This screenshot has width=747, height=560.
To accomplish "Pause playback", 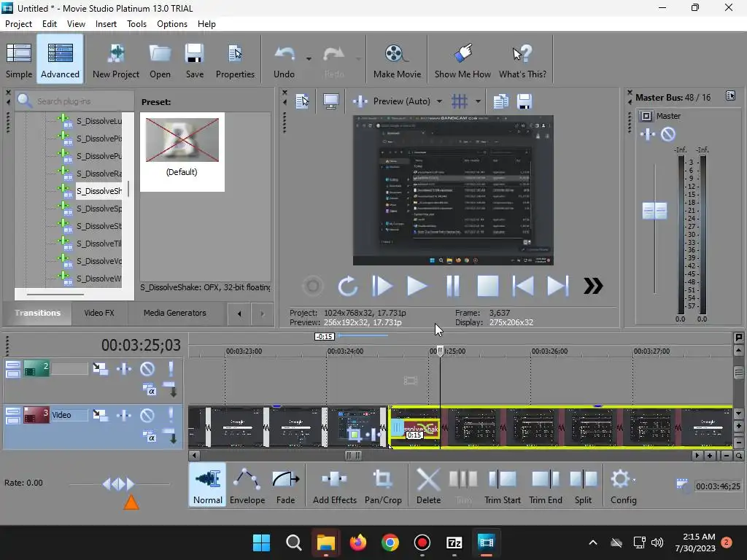I will 452,286.
